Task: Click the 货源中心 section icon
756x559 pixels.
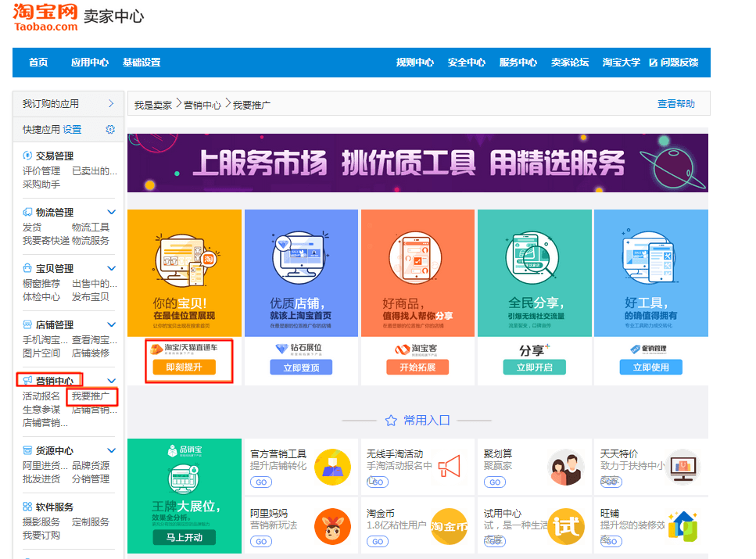Action: click(27, 450)
